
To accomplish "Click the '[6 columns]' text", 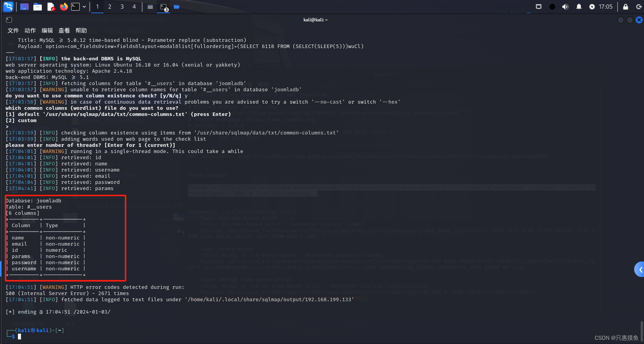I will point(23,213).
